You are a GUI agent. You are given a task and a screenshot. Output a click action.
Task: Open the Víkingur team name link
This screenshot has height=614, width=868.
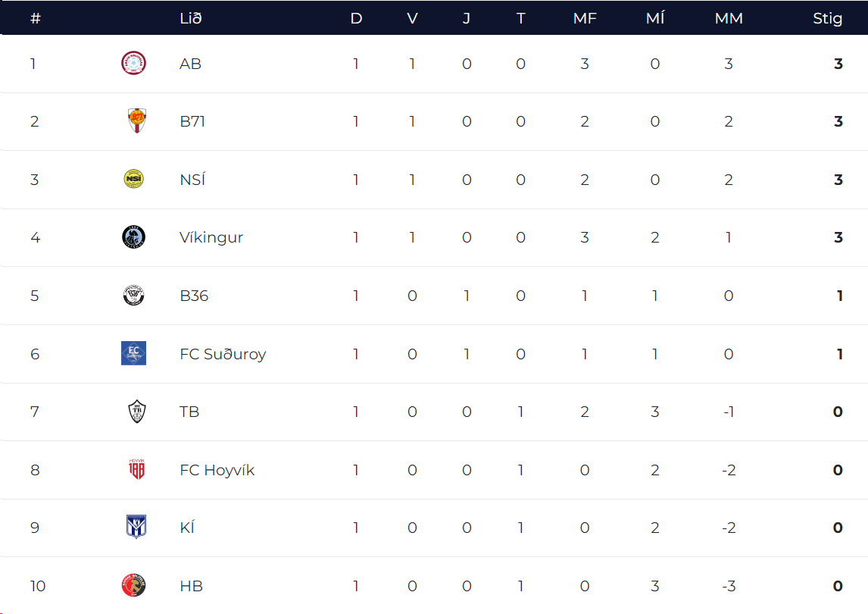(x=211, y=238)
